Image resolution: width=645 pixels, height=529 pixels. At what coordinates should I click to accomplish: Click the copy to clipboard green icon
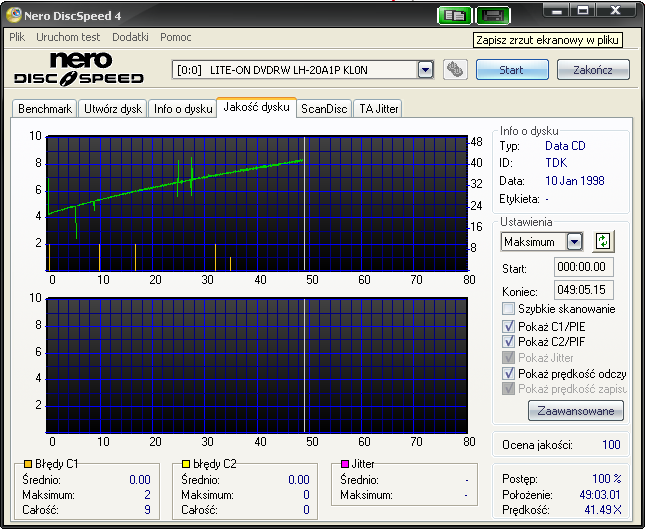(454, 16)
